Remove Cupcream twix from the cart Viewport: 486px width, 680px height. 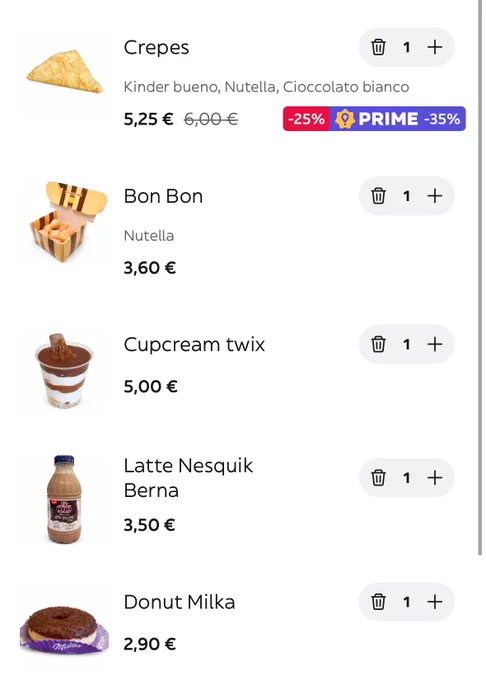point(378,344)
